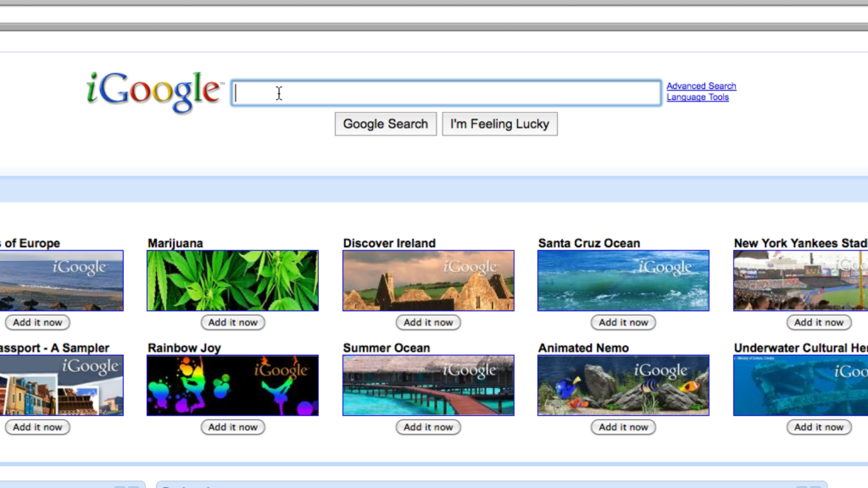Select the Marijuana theme thumbnail
868x488 pixels.
(x=232, y=280)
